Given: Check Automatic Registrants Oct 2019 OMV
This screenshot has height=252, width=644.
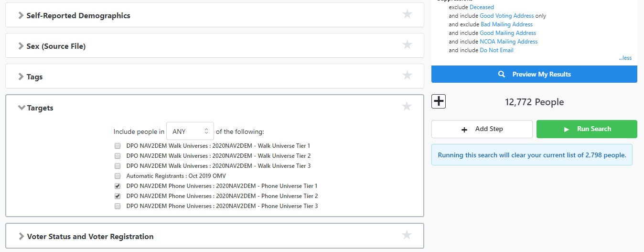Looking at the screenshot, I should tap(118, 175).
